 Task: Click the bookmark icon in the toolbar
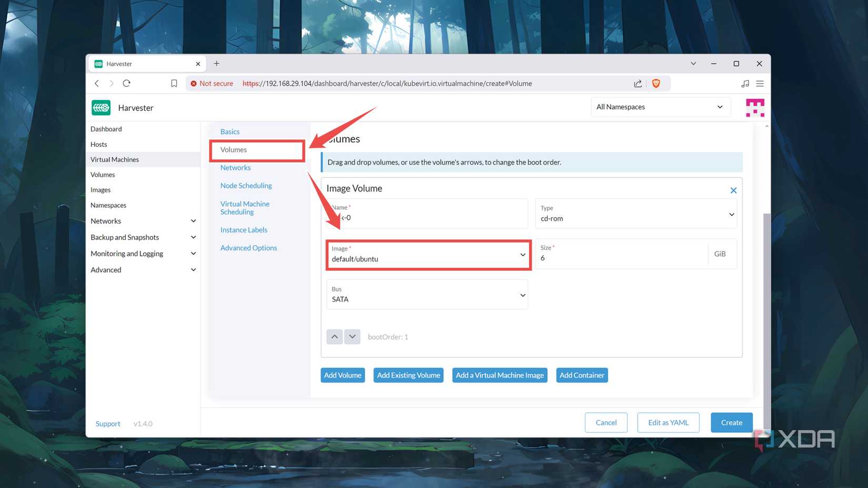[x=174, y=83]
